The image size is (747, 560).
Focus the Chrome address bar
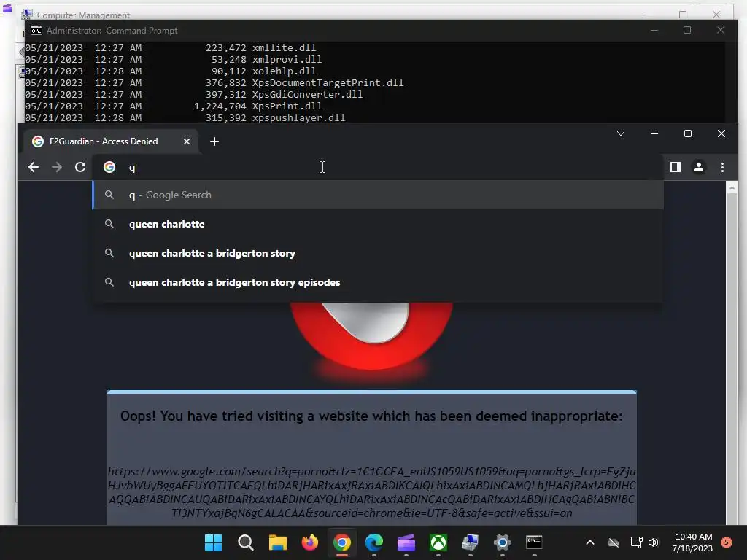pos(377,167)
